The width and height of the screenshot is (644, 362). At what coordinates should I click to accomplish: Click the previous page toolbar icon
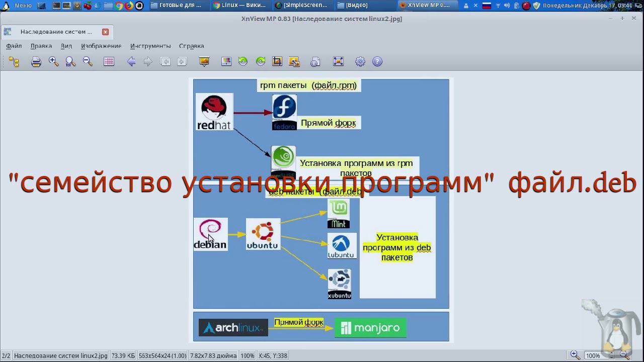[x=165, y=62]
